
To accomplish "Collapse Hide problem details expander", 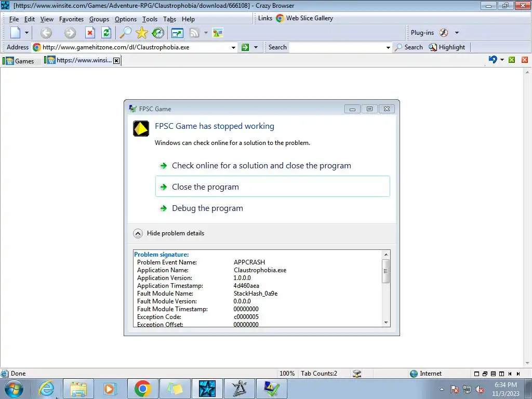I will click(x=169, y=233).
